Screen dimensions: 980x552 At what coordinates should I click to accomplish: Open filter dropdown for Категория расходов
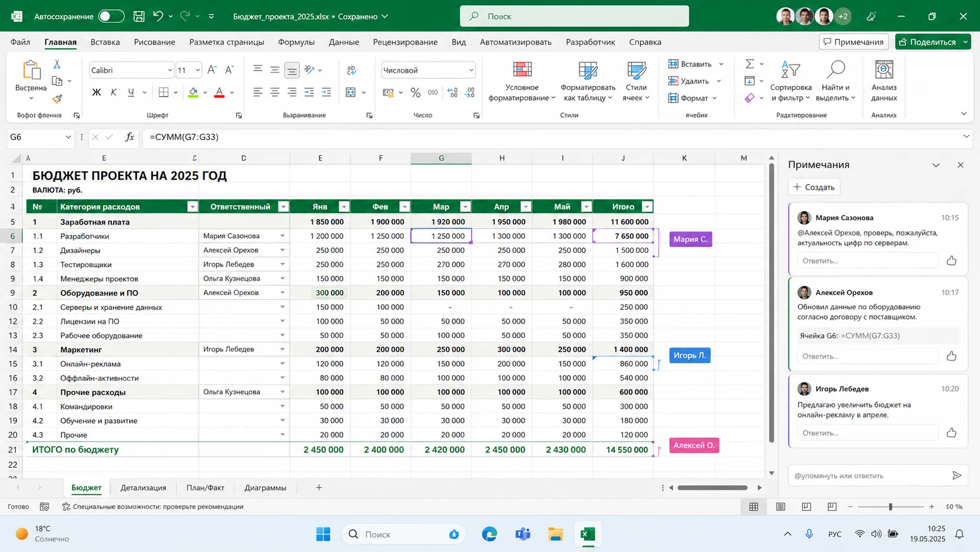(x=192, y=206)
